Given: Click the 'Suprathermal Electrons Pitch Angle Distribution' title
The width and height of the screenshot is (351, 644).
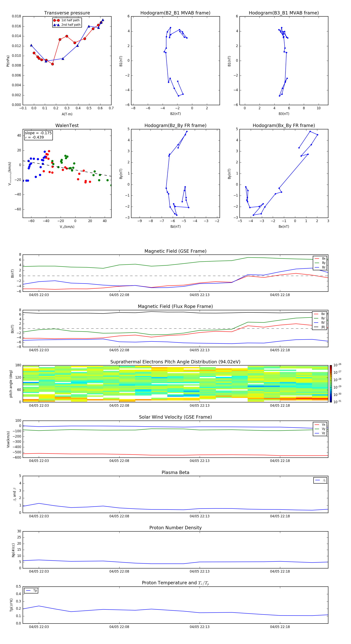Looking at the screenshot, I should [175, 362].
